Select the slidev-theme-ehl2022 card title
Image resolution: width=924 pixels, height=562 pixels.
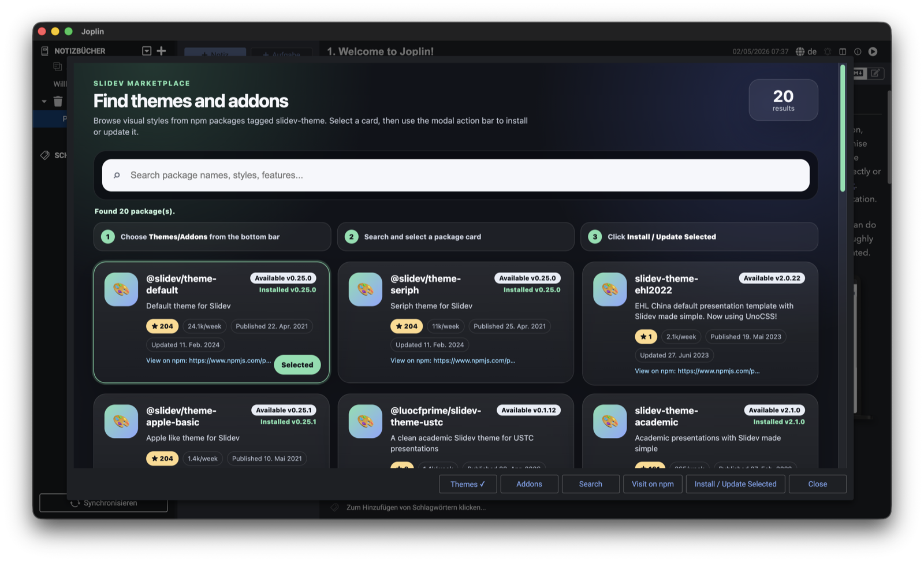coord(666,284)
